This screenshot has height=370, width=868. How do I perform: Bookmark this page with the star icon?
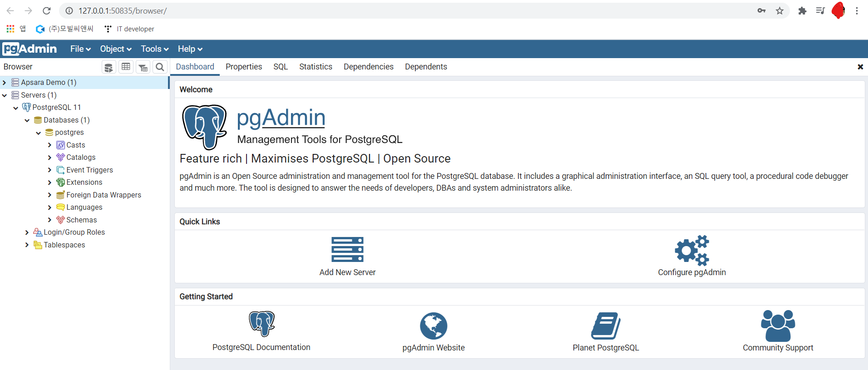click(x=779, y=10)
